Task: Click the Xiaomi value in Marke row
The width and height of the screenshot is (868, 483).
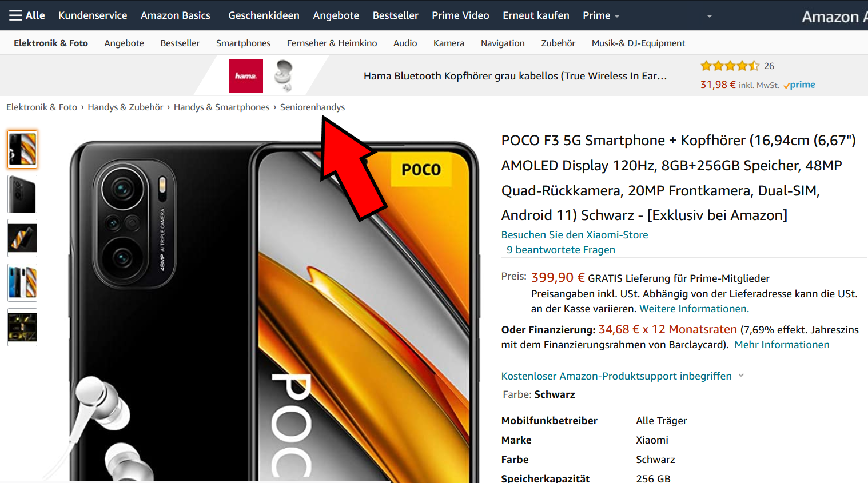Action: point(652,440)
